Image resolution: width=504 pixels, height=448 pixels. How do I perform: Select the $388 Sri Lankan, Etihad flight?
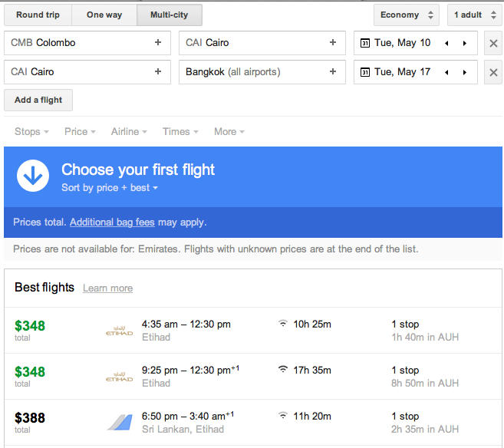[253, 422]
